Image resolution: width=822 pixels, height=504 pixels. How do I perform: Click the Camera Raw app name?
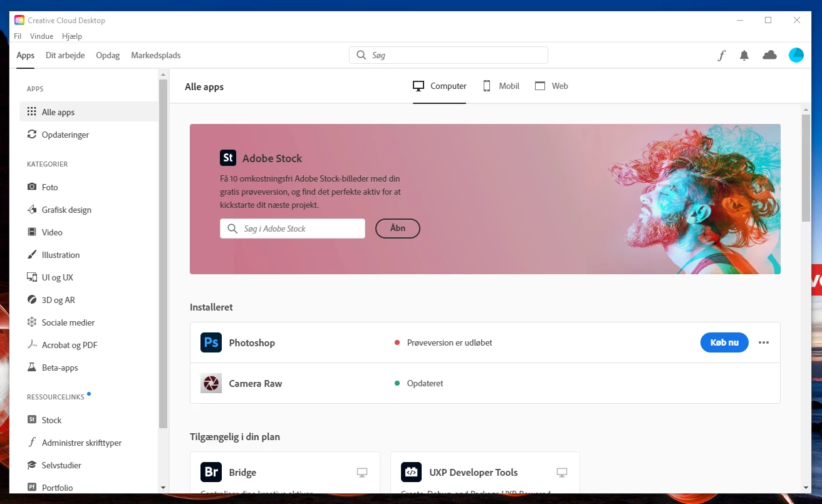[x=256, y=383]
